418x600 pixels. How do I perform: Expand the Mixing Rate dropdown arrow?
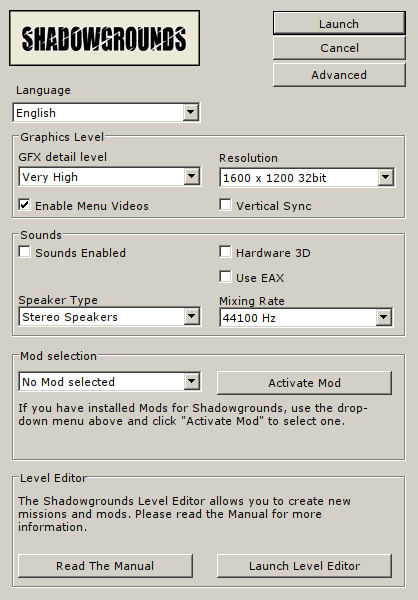pos(383,317)
